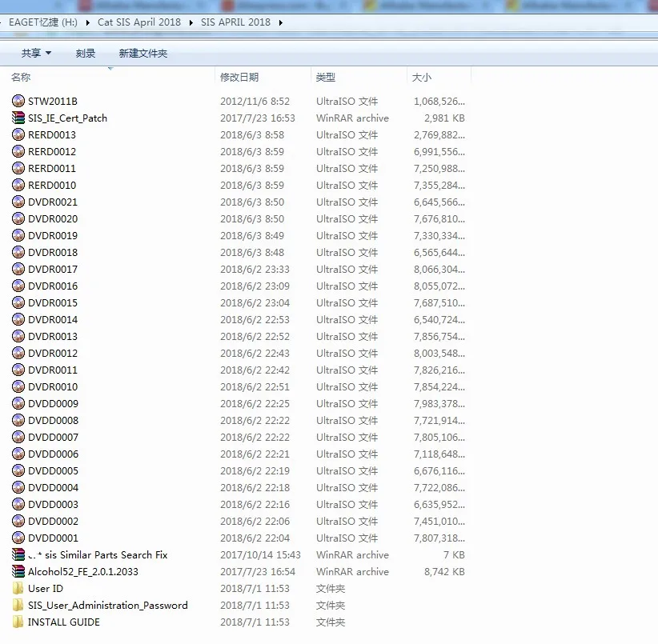Click the RERD0013 disc image icon

(x=18, y=134)
